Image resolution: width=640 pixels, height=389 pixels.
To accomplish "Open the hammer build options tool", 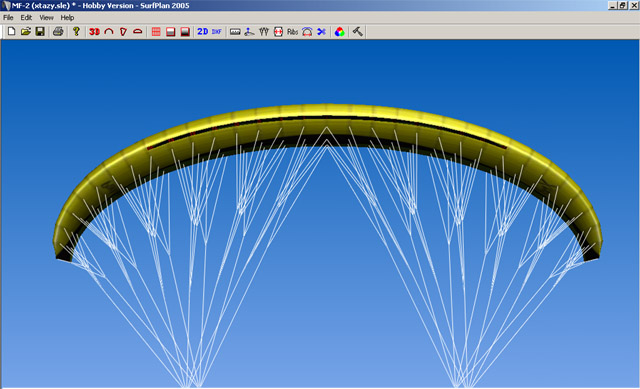I will [358, 31].
